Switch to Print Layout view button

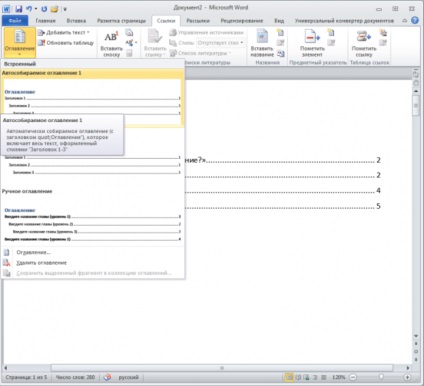[289, 377]
